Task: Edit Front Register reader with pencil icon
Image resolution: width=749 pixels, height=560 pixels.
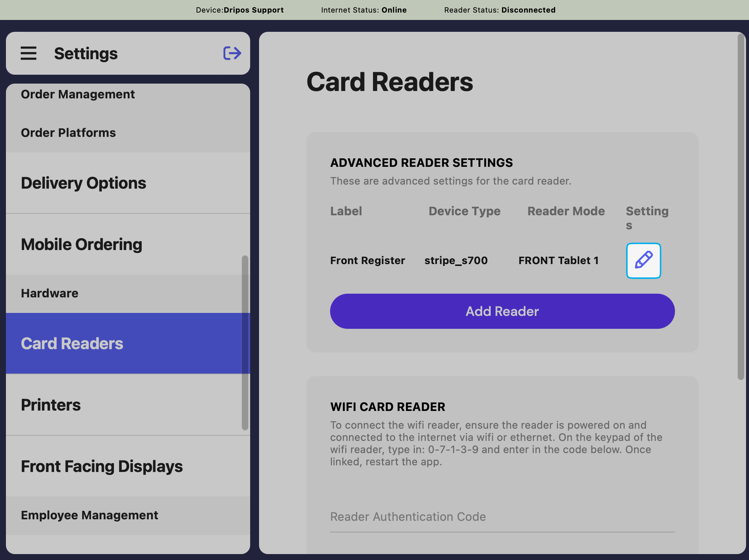Action: tap(643, 260)
